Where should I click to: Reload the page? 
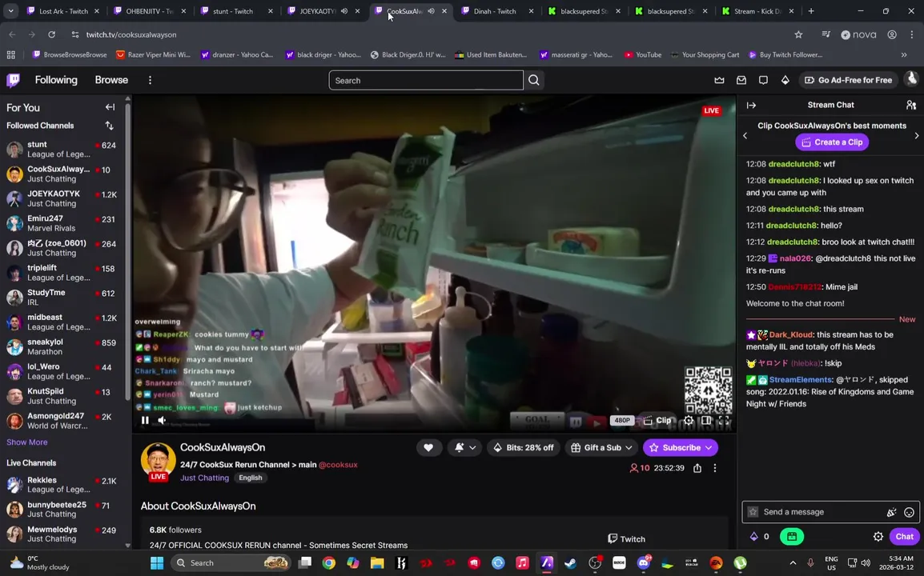coord(52,34)
